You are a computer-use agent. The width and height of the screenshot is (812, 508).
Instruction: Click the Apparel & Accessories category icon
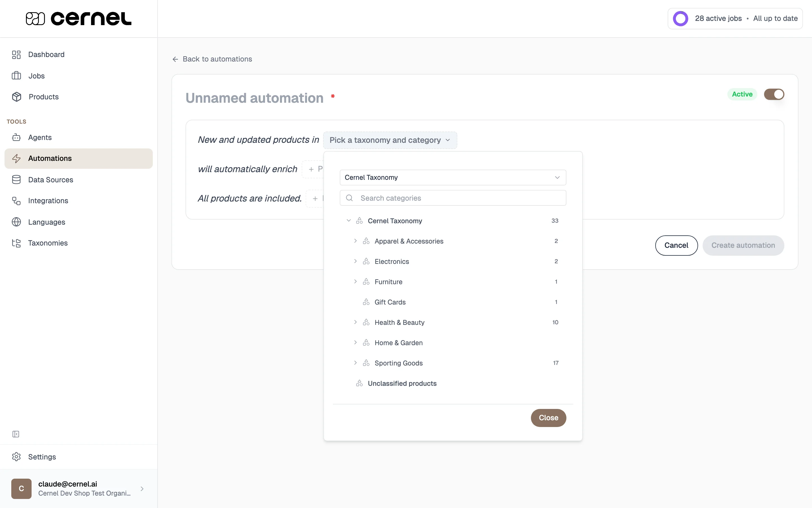pos(366,241)
